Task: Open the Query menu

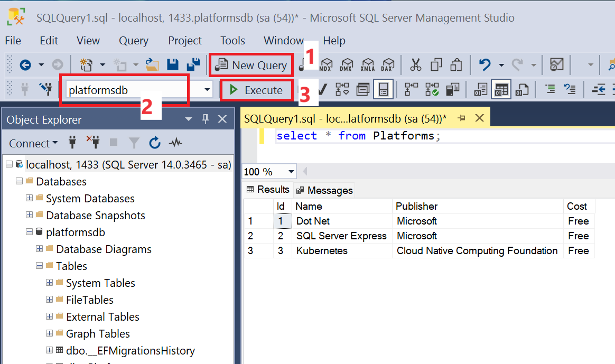Action: coord(133,41)
